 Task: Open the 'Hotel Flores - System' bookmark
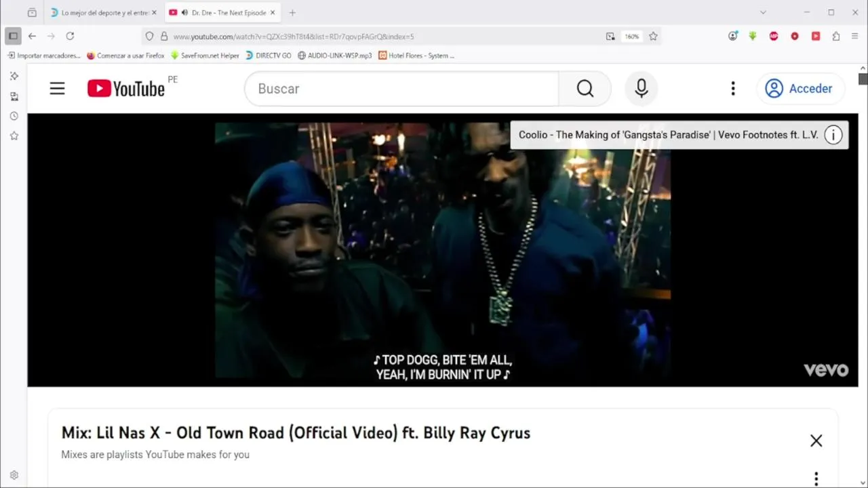click(416, 56)
